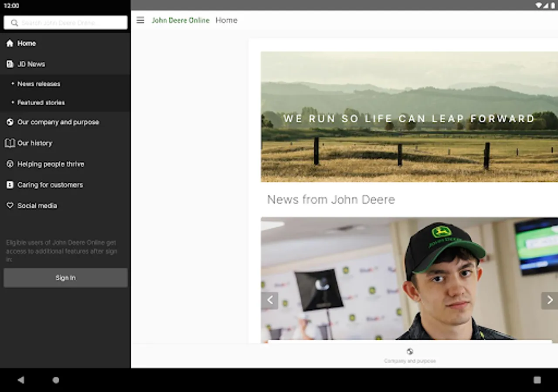Image resolution: width=558 pixels, height=392 pixels.
Task: Open Our company and purpose menu entry
Action: pos(58,122)
